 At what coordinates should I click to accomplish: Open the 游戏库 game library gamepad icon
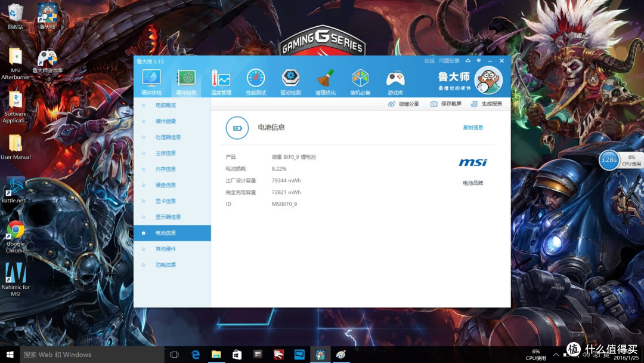point(395,82)
